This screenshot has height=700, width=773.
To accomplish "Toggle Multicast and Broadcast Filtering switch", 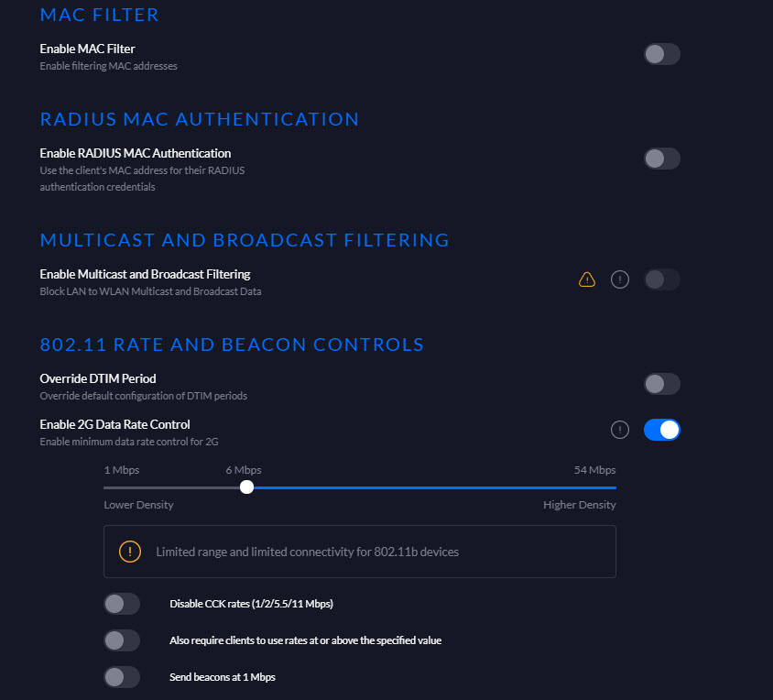I will click(x=662, y=279).
